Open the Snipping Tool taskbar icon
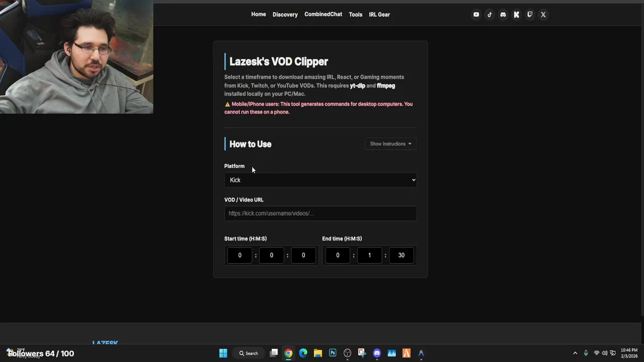This screenshot has width=644, height=362. [x=362, y=353]
